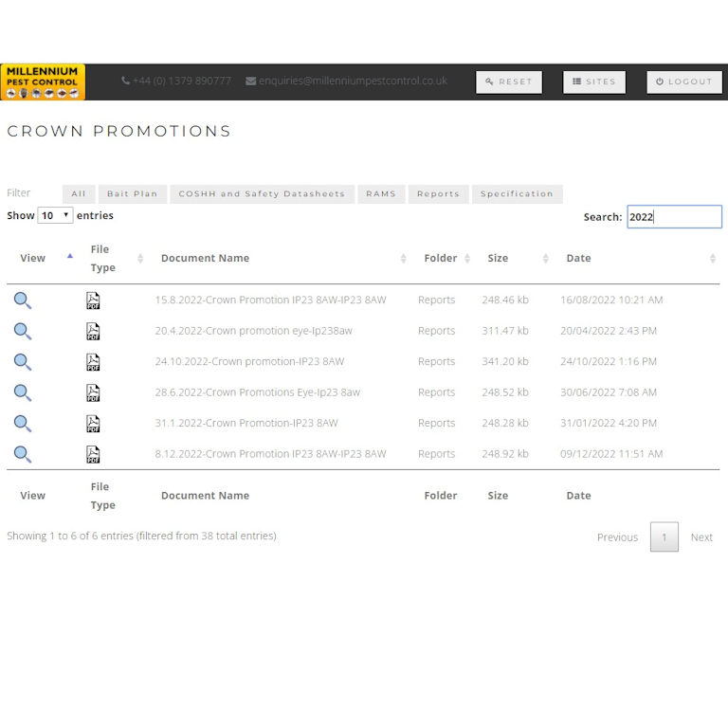
Task: Sort by File Type column arrows
Action: (140, 259)
